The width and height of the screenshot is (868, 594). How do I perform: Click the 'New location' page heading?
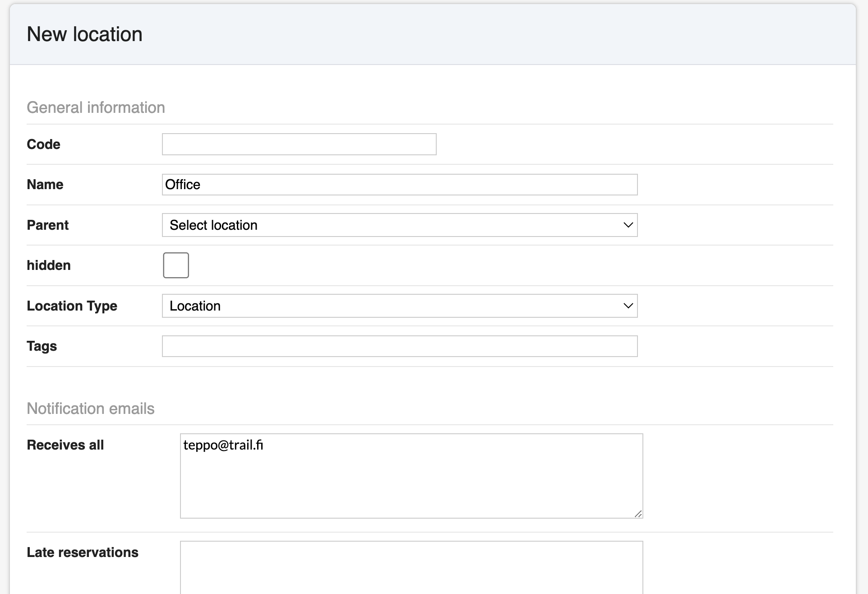pos(84,34)
